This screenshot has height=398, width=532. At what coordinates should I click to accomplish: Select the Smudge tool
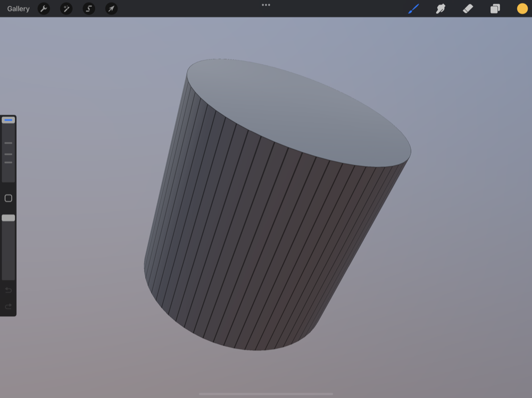pyautogui.click(x=440, y=9)
